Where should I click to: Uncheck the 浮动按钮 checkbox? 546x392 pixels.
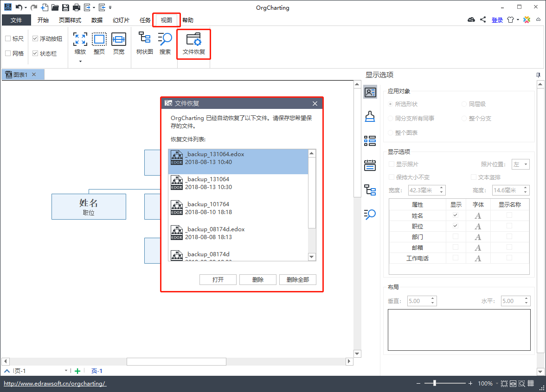[35, 38]
